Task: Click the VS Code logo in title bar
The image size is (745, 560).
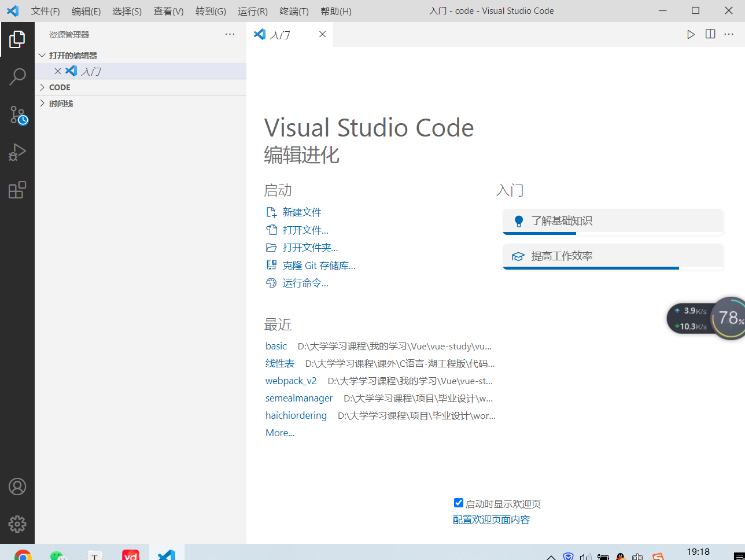Action: 12,11
